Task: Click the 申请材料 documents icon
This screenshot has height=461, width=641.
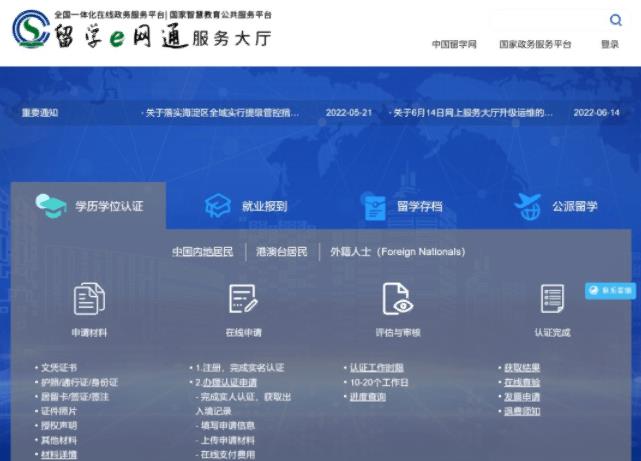Action: (89, 299)
